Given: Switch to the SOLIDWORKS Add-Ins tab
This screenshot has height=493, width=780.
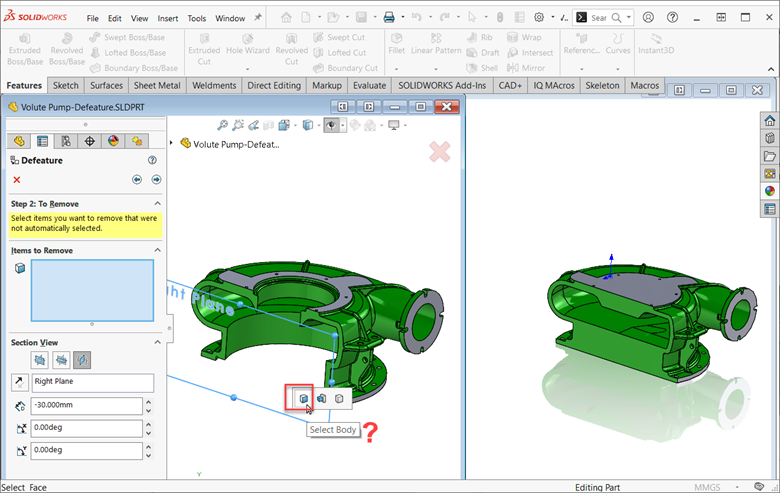Looking at the screenshot, I should click(442, 86).
